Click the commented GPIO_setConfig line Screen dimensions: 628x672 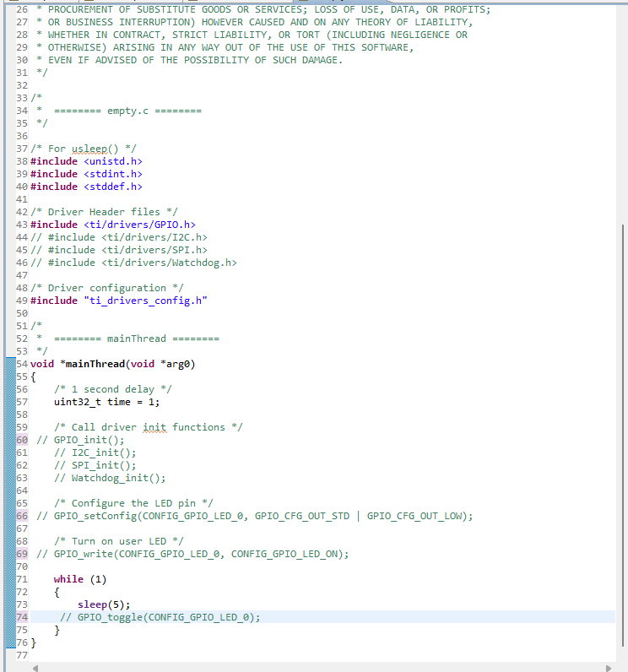click(x=254, y=516)
